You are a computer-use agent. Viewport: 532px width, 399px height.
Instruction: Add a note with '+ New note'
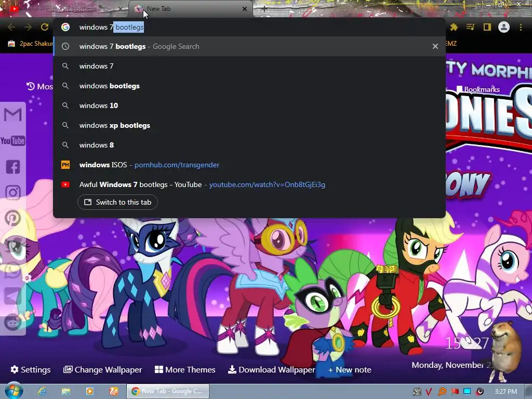pos(350,369)
